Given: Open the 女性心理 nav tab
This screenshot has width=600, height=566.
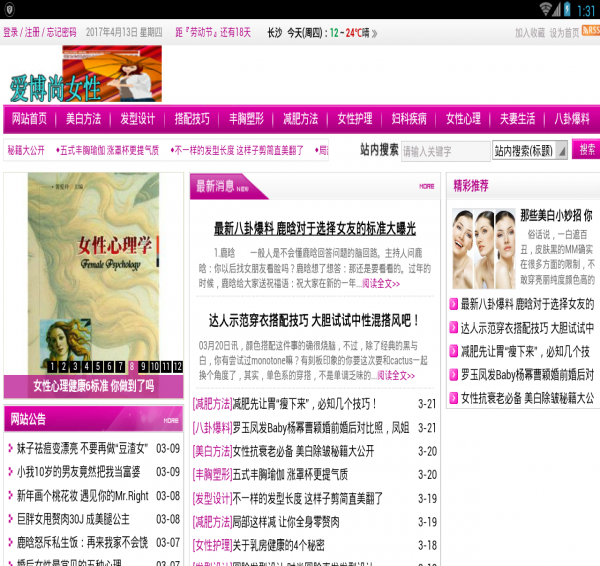Looking at the screenshot, I should click(463, 119).
